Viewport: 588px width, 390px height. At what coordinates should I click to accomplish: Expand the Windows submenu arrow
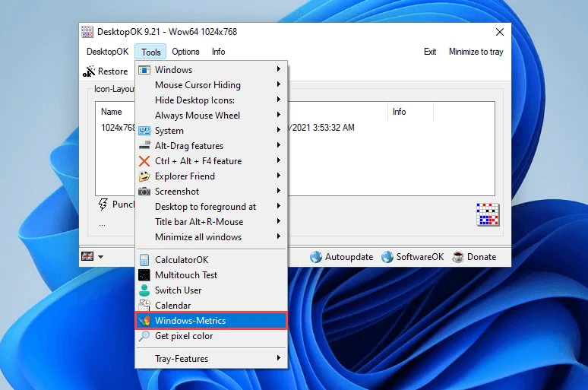279,70
